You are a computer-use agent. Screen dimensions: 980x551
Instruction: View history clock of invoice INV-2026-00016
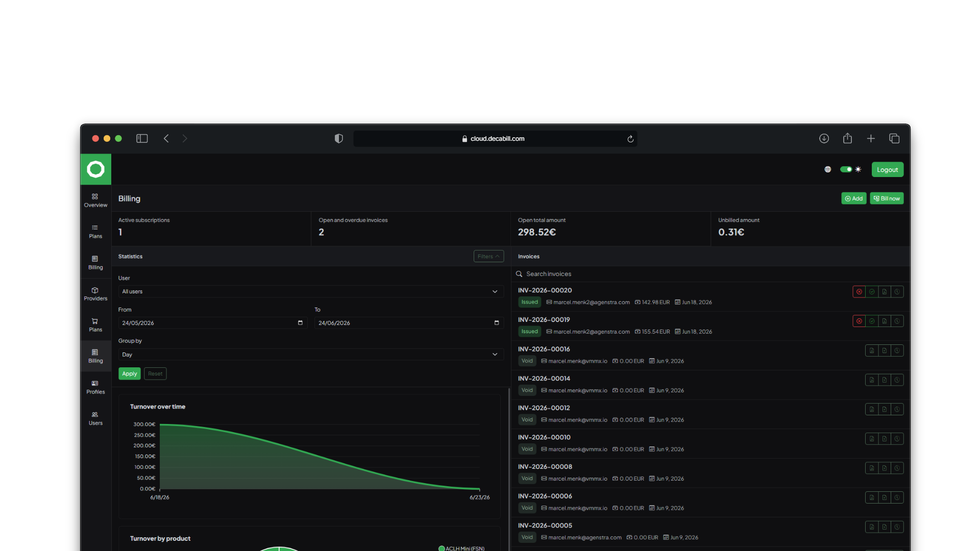pyautogui.click(x=897, y=350)
